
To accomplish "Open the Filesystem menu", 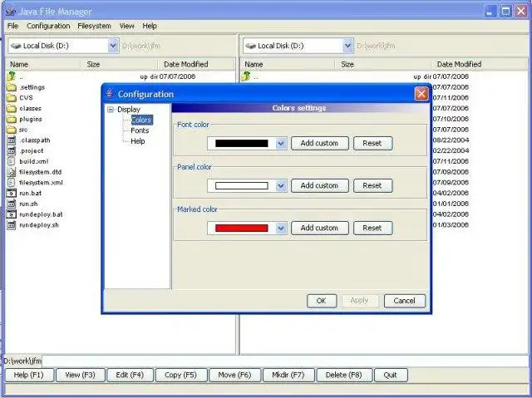I will tap(94, 26).
